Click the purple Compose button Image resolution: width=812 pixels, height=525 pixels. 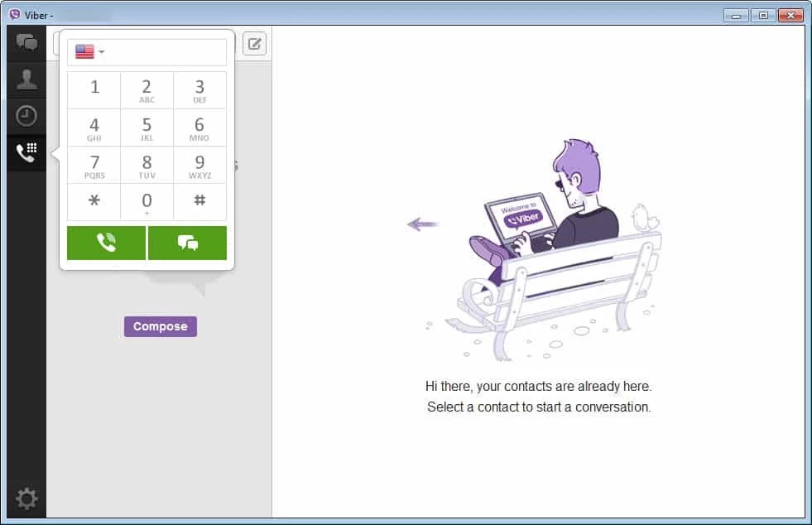click(x=161, y=326)
